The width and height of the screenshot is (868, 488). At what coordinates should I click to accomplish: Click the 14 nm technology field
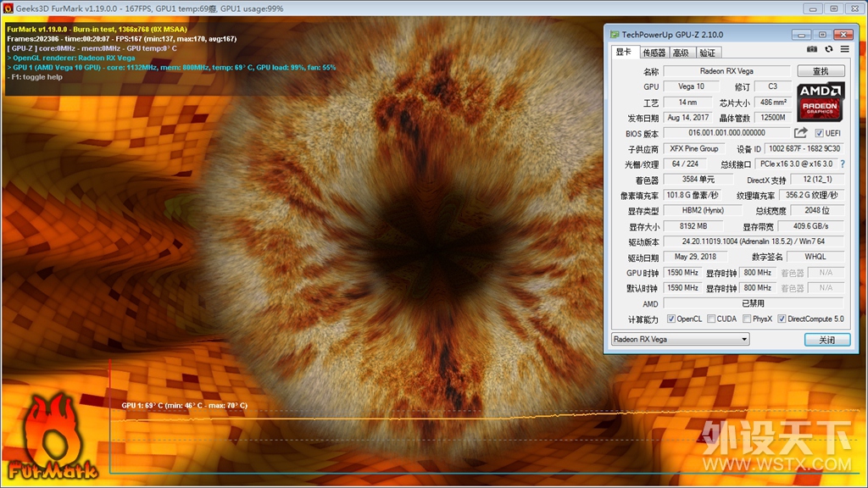click(687, 103)
